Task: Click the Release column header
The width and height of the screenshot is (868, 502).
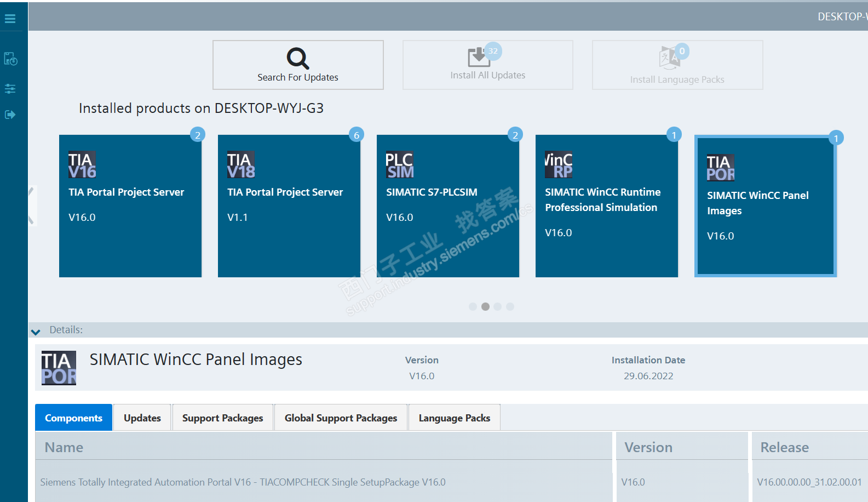Action: click(x=810, y=446)
